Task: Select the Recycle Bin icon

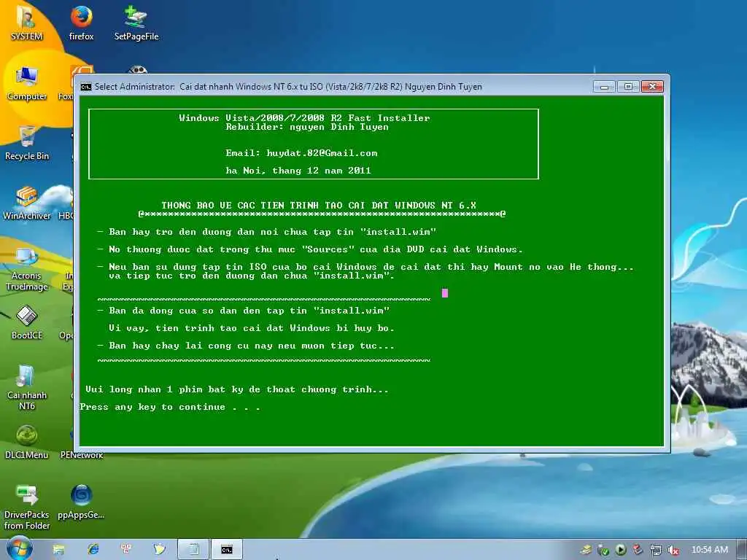Action: tap(27, 143)
